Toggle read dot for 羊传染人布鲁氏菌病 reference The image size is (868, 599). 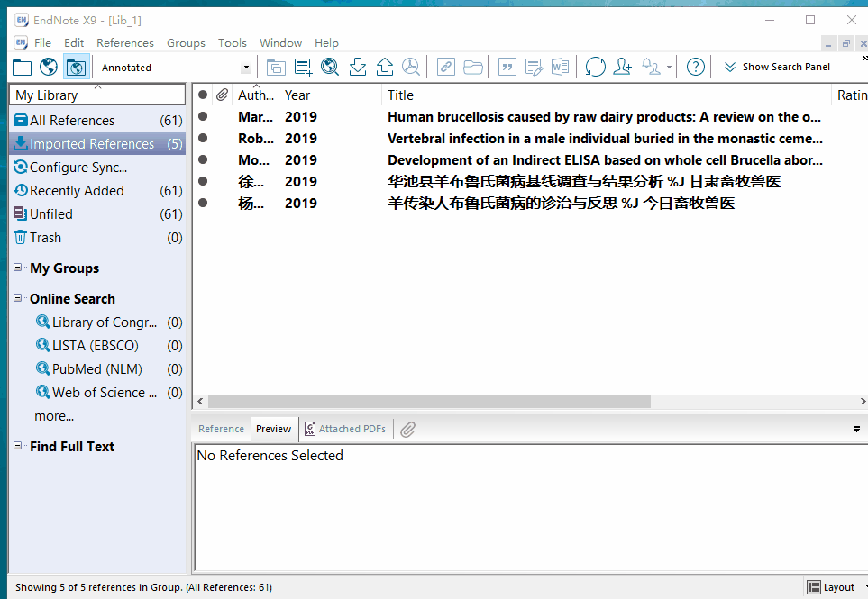[x=203, y=203]
